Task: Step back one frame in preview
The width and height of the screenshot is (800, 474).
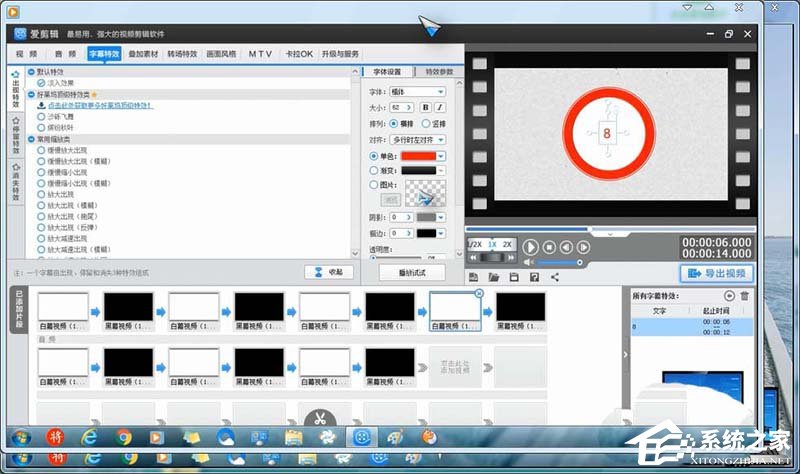Action: pyautogui.click(x=566, y=247)
